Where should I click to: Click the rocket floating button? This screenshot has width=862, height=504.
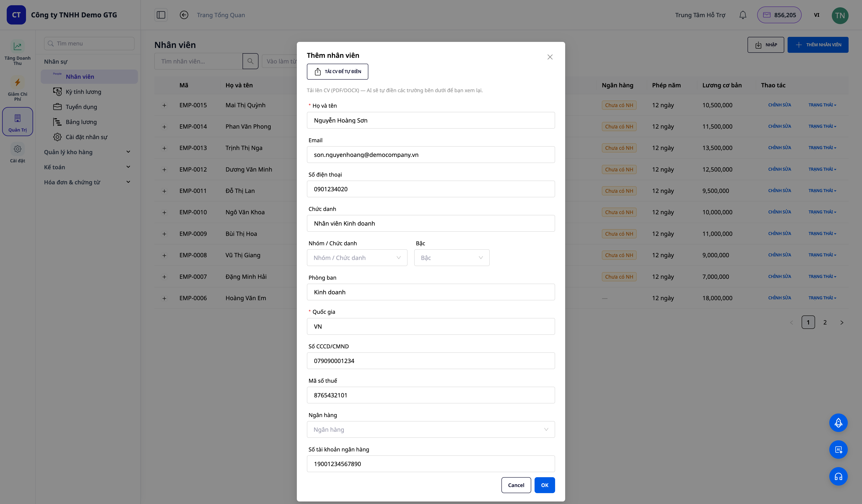(838, 423)
